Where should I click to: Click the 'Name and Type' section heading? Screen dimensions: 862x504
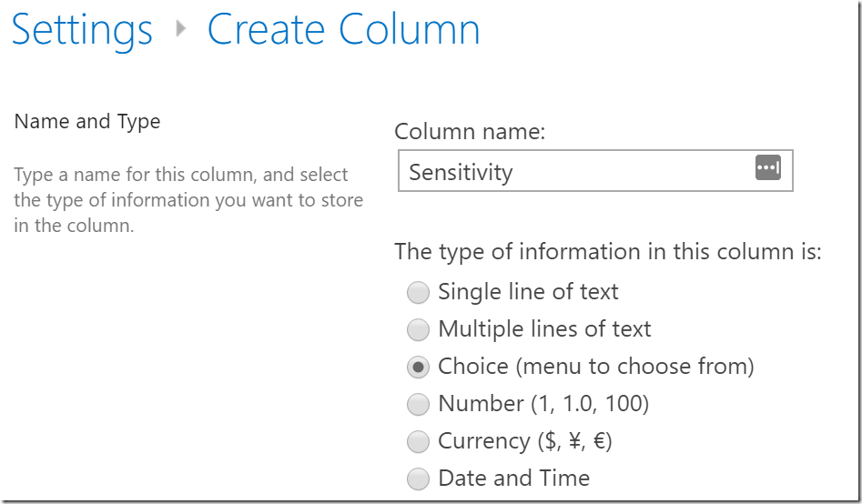pyautogui.click(x=87, y=122)
